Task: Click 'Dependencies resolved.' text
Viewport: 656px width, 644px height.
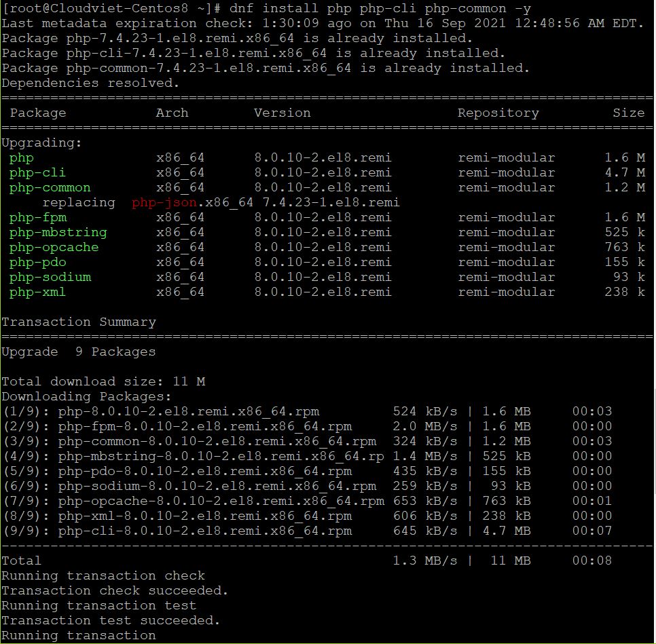Action: click(90, 83)
